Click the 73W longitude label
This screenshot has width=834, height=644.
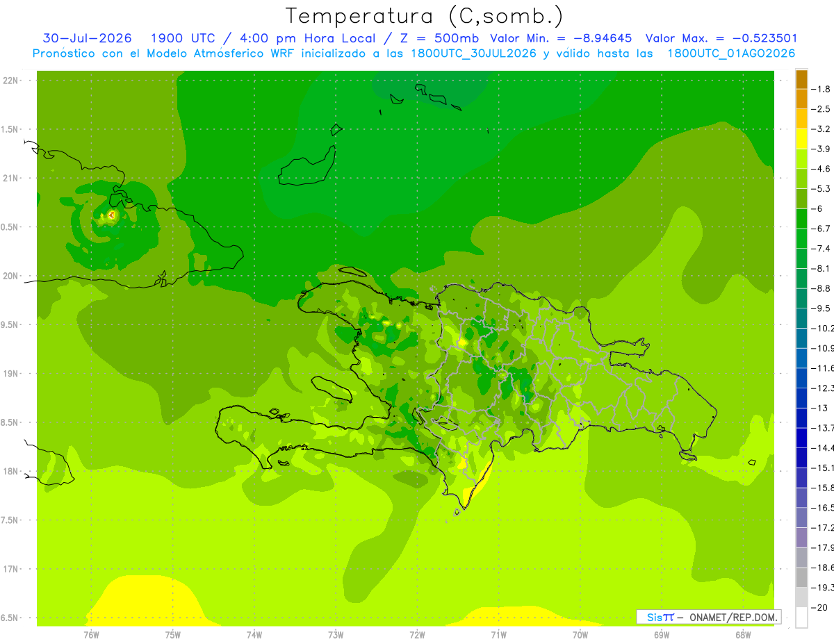click(336, 634)
